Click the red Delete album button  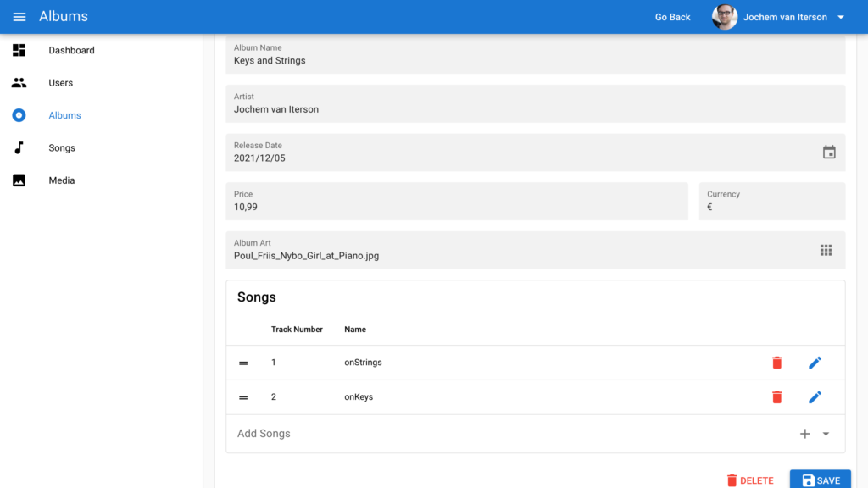(750, 480)
